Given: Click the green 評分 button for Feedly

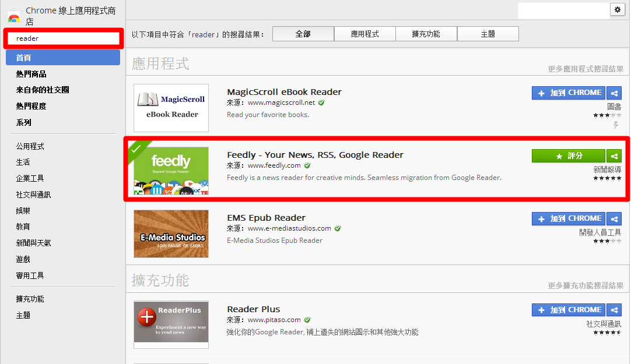Looking at the screenshot, I should coord(568,156).
